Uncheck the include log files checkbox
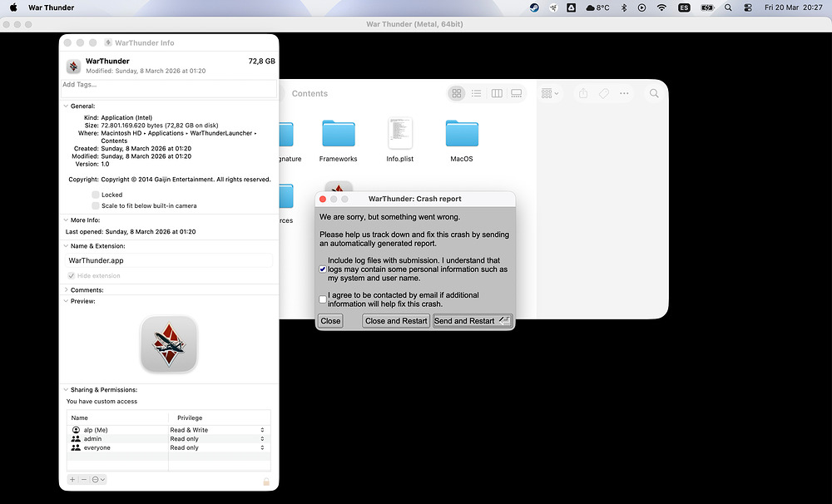The width and height of the screenshot is (832, 504). click(323, 269)
